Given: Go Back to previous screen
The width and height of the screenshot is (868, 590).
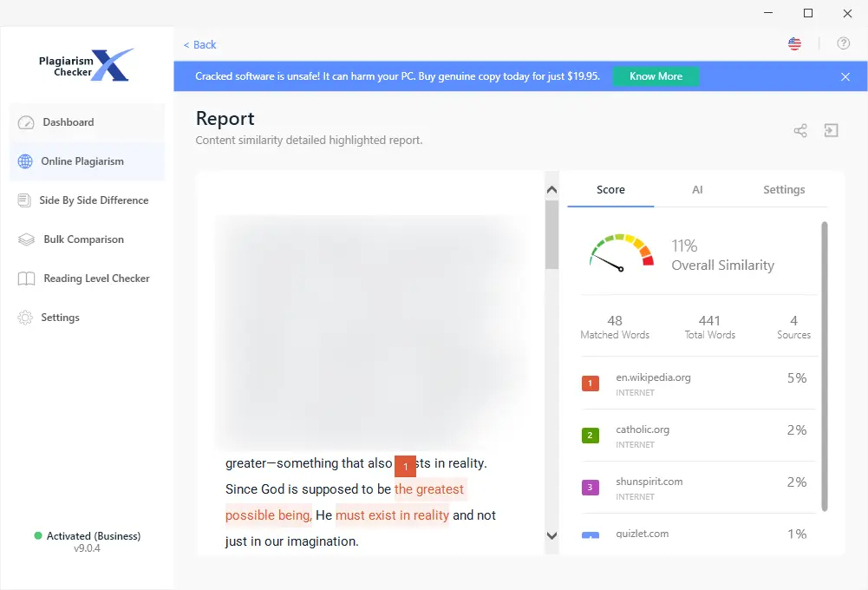Looking at the screenshot, I should point(199,45).
